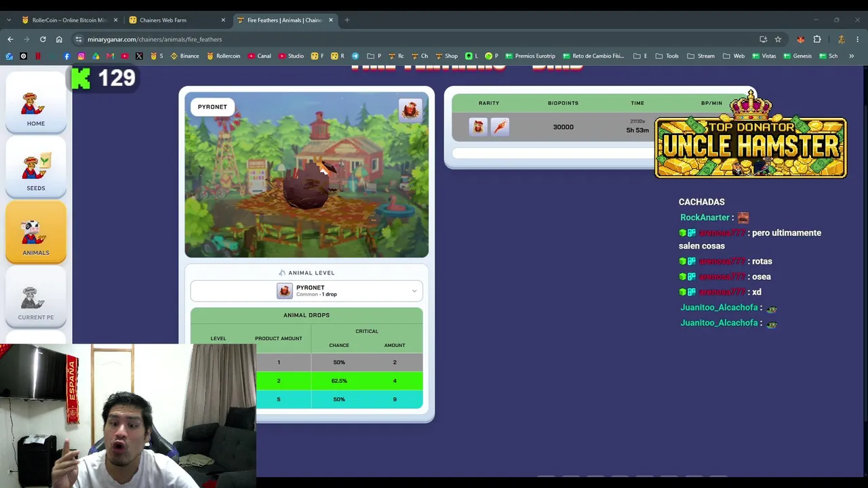The height and width of the screenshot is (488, 868).
Task: Open a new browser tab
Action: click(347, 20)
